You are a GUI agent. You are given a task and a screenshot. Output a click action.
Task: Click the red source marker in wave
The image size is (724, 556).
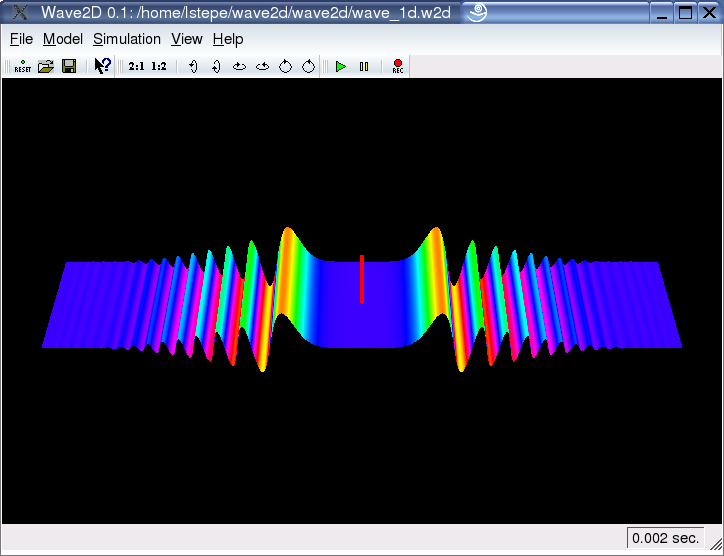361,279
